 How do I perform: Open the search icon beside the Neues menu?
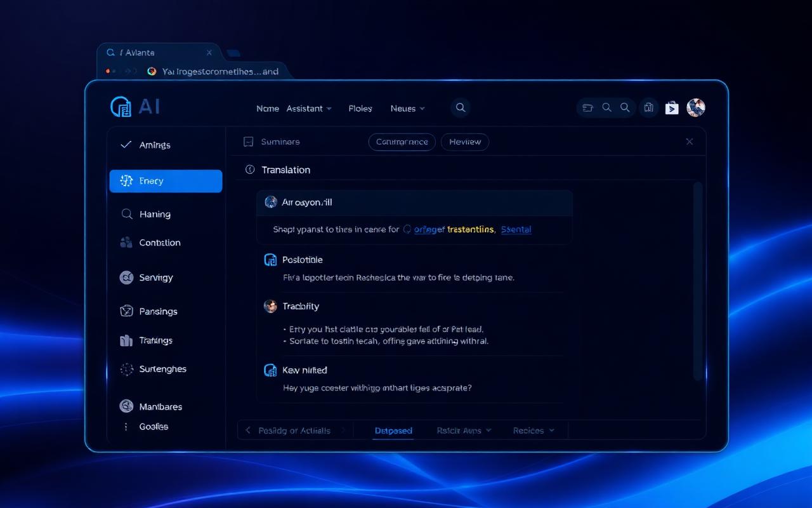461,108
